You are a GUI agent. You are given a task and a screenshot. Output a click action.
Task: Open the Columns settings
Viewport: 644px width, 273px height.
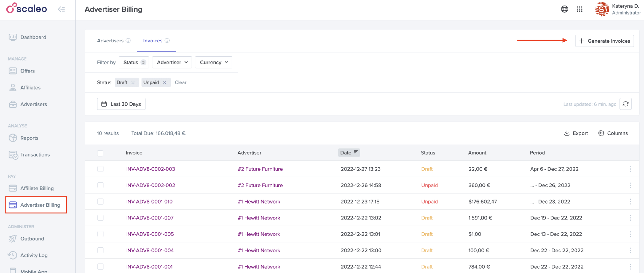(613, 133)
